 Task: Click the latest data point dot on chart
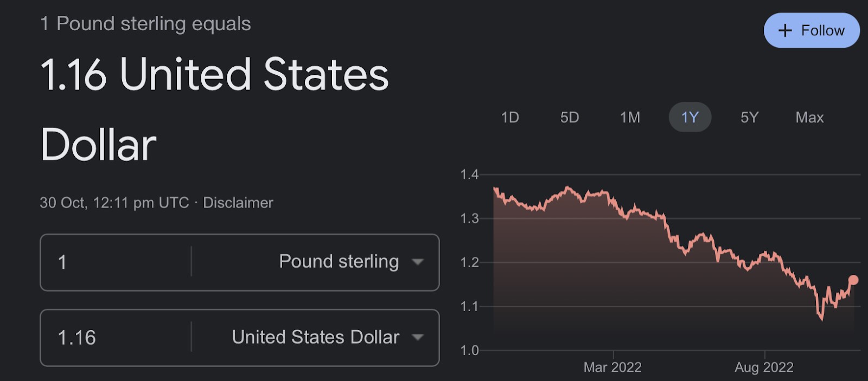pyautogui.click(x=853, y=280)
